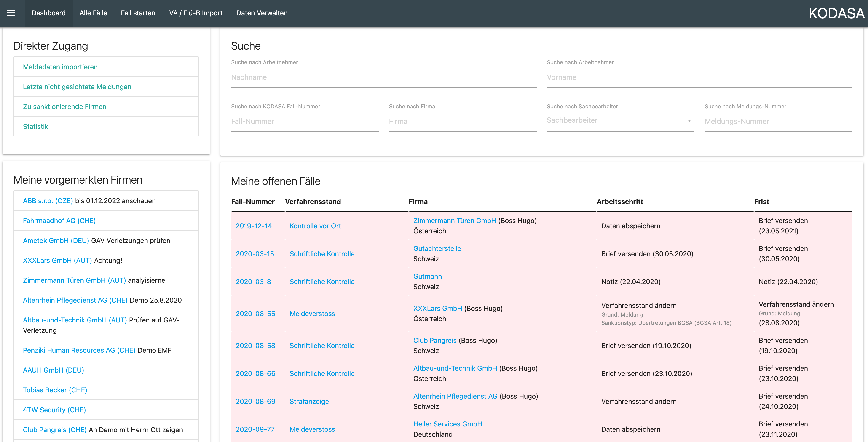Open the Alle Fälle tab
Image resolution: width=868 pixels, height=442 pixels.
[93, 13]
